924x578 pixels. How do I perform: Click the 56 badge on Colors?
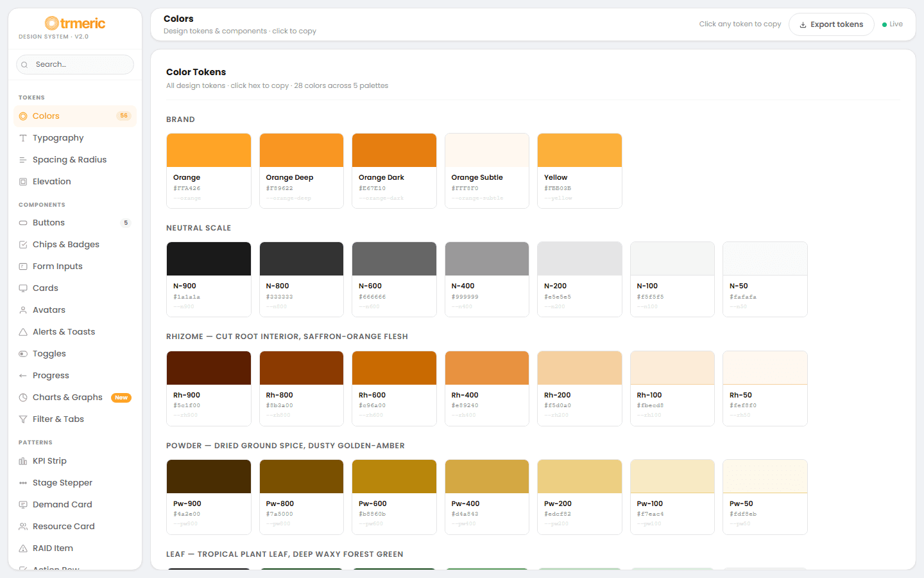click(124, 116)
